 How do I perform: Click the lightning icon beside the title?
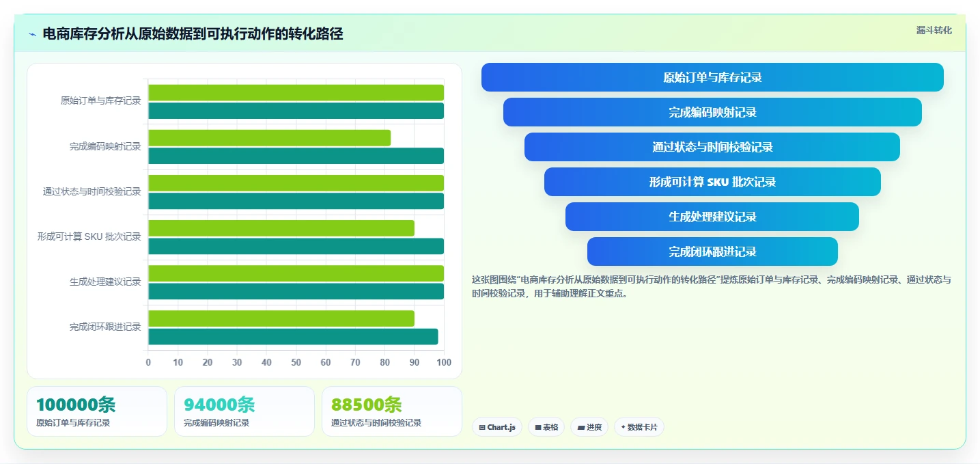point(32,34)
